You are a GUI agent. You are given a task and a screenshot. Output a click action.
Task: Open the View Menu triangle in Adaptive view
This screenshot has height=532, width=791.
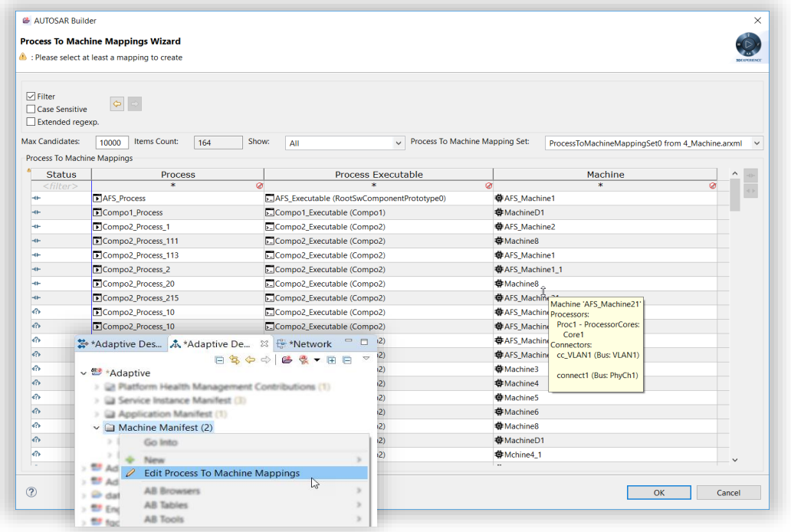click(x=366, y=358)
